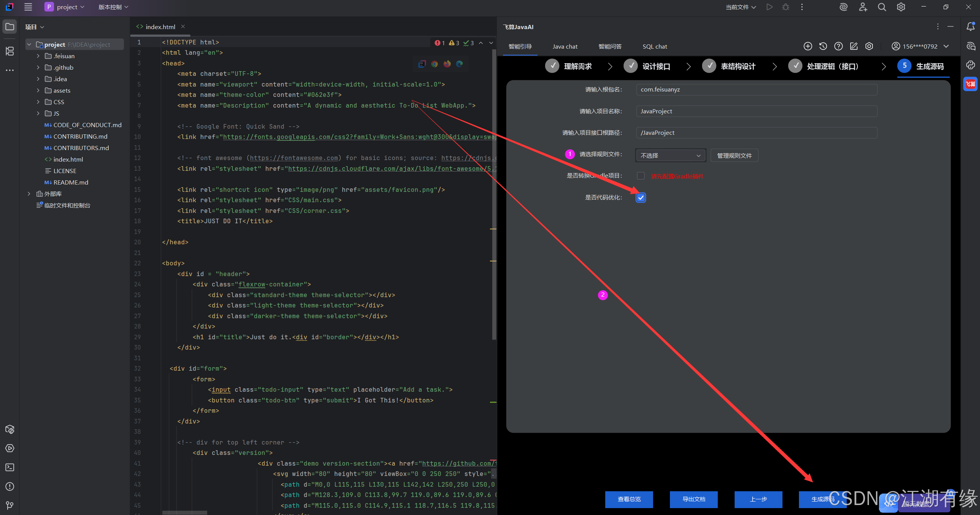
Task: Open Code With Me user icon
Action: 863,7
